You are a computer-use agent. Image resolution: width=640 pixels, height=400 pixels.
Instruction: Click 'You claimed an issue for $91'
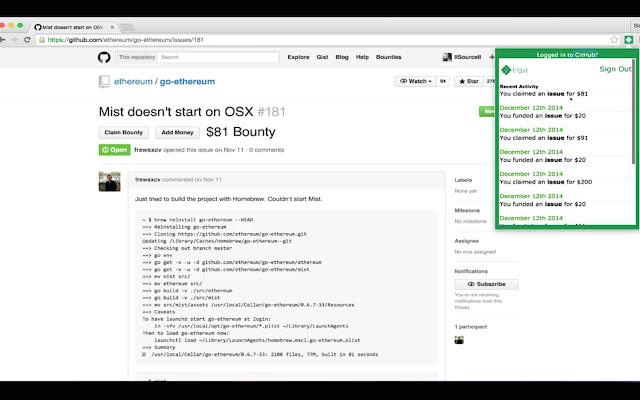click(x=544, y=138)
